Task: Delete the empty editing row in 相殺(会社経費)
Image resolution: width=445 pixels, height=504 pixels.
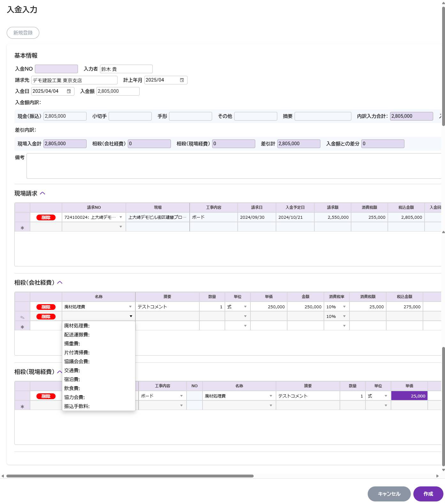Action: click(46, 317)
